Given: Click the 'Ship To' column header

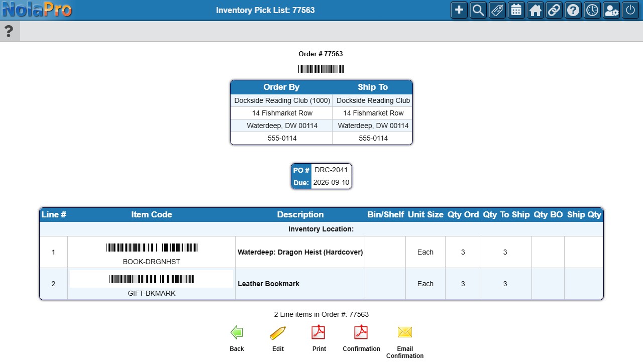Looking at the screenshot, I should (373, 87).
